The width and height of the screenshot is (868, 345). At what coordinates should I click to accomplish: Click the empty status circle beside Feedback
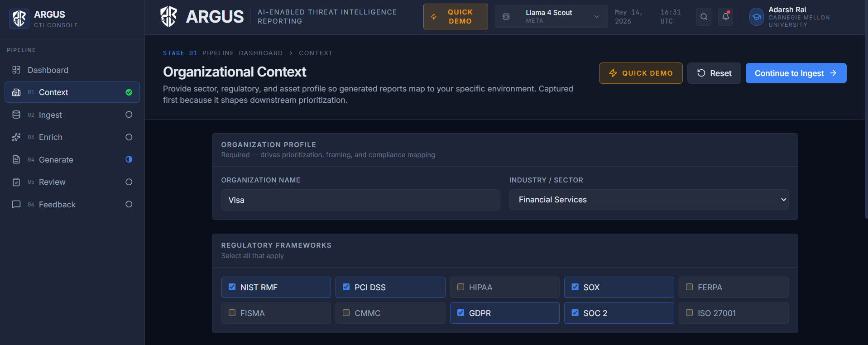129,204
